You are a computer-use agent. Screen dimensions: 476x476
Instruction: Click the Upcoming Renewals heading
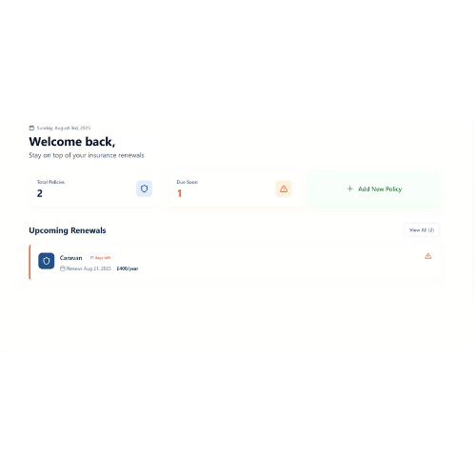pos(68,230)
